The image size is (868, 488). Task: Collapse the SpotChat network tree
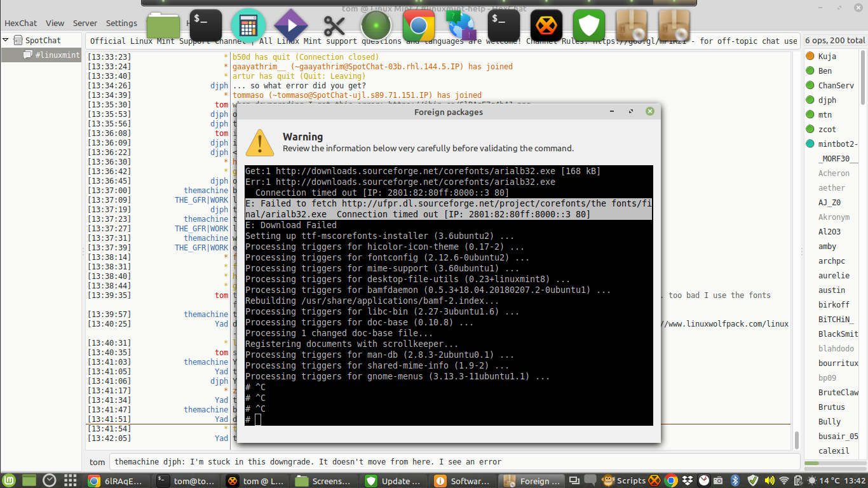click(x=6, y=40)
